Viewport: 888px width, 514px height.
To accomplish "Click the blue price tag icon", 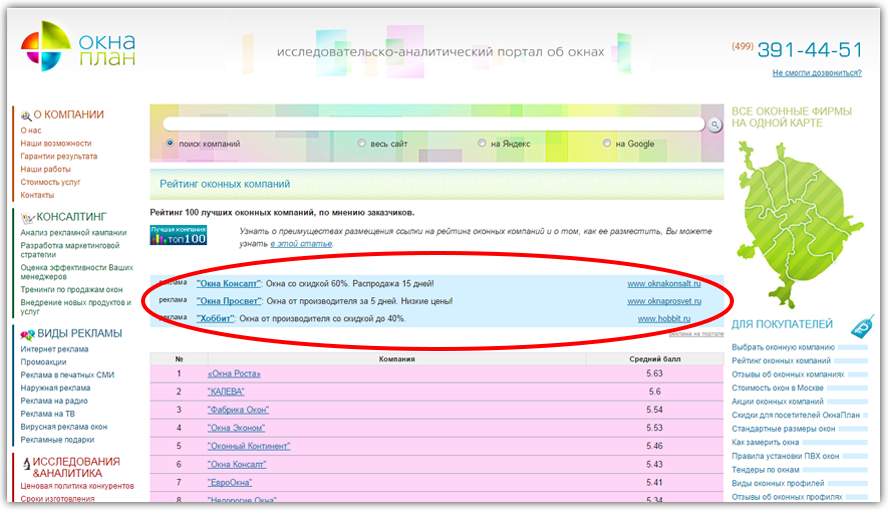I will point(861,326).
